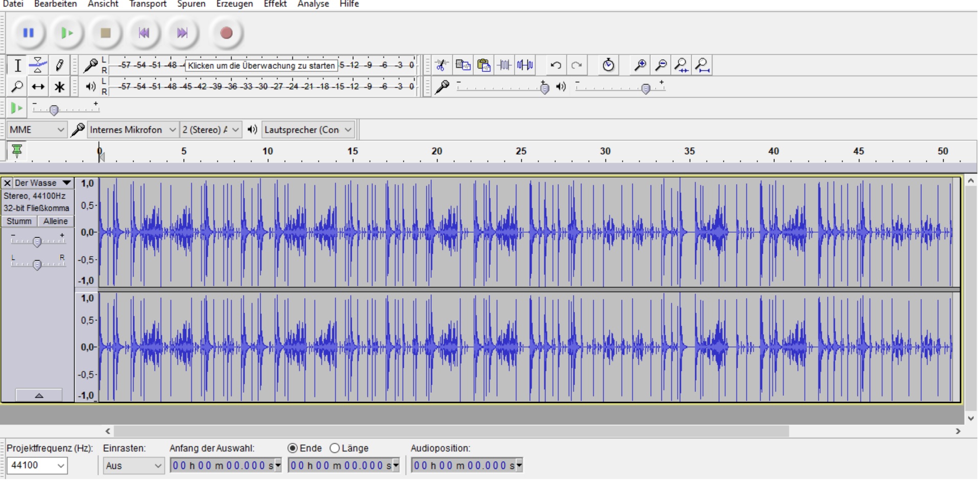This screenshot has height=501, width=980.
Task: Open the MME audio host dropdown
Action: [x=37, y=130]
